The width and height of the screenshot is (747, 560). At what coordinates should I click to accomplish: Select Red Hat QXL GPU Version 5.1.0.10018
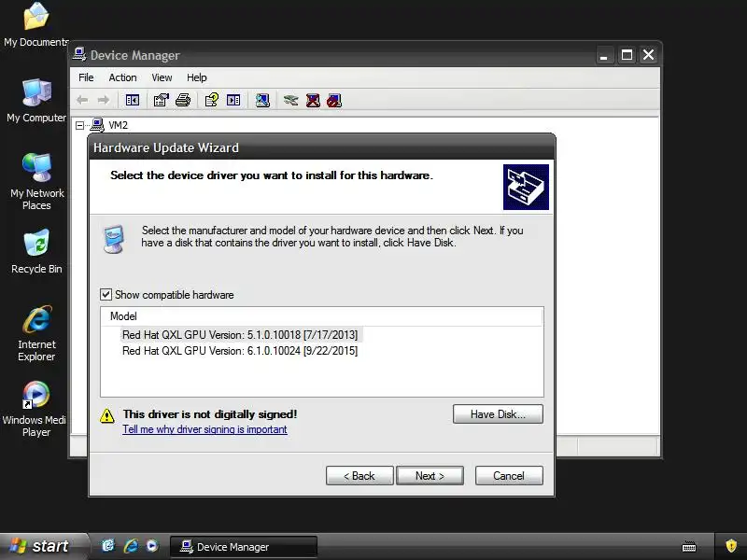click(x=240, y=335)
